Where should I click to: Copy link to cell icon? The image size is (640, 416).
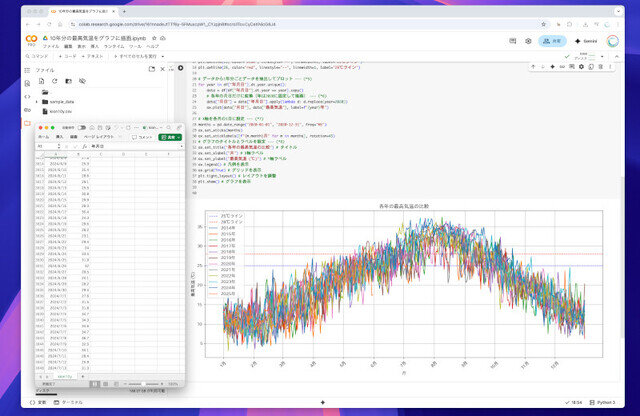tap(562, 67)
